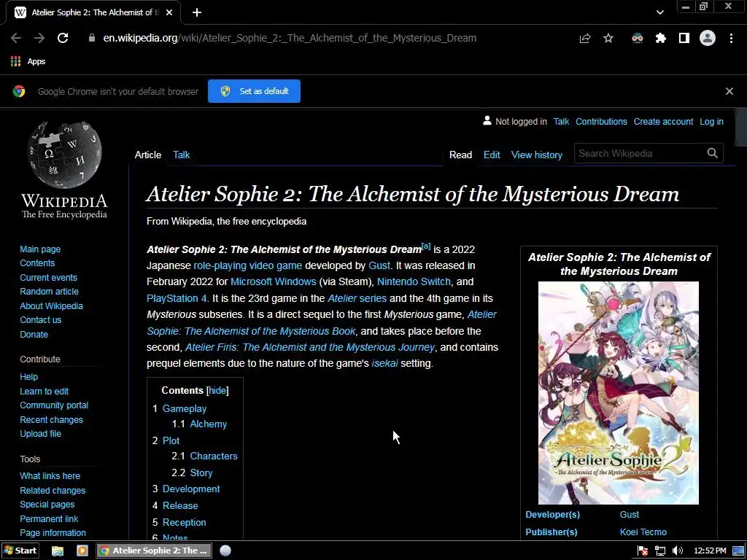Switch to the Talk tab beside Article
The height and width of the screenshot is (560, 747).
point(181,155)
